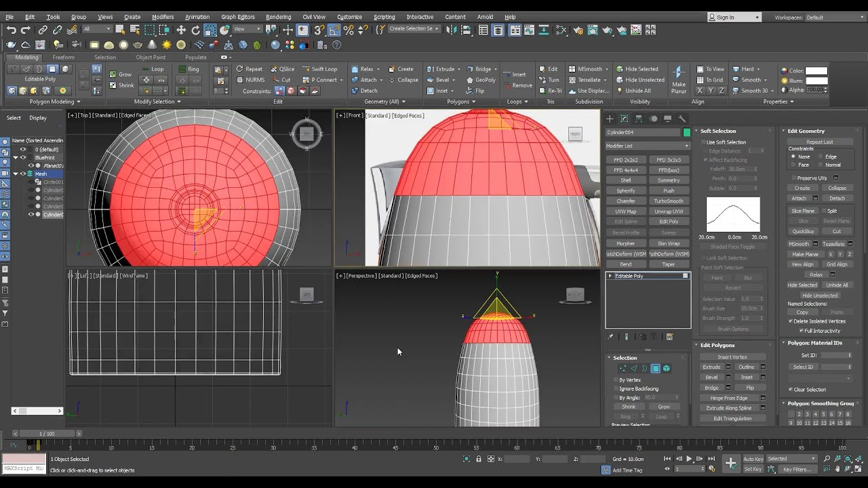Open the Scripting menu
Viewport: 868px width, 488px height.
384,17
